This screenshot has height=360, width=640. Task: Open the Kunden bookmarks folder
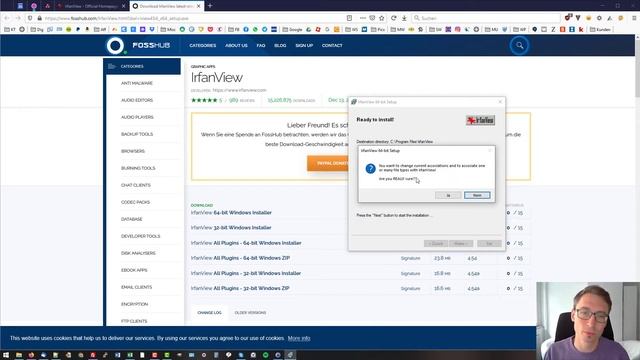600,29
